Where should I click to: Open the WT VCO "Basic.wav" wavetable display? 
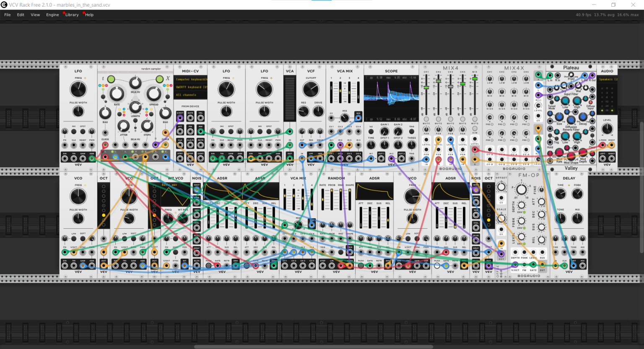[175, 194]
